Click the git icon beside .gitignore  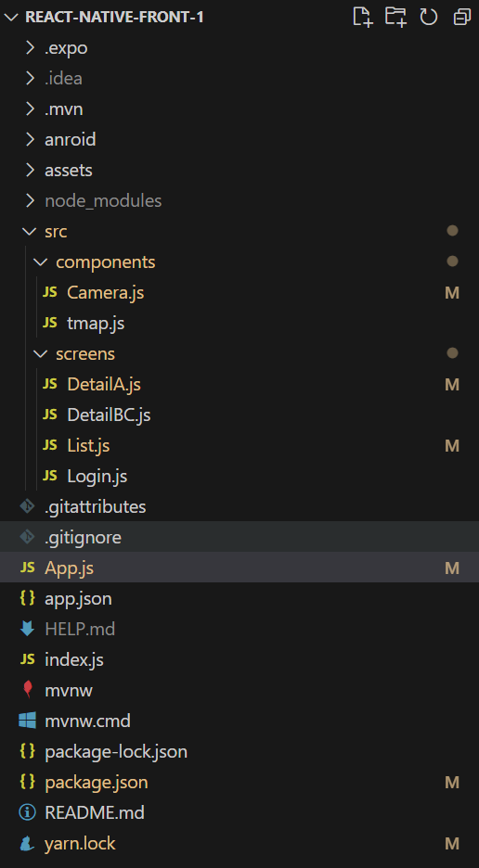point(27,537)
